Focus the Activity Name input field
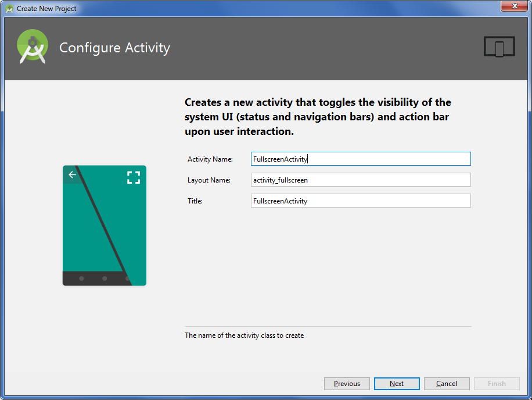 coord(361,159)
